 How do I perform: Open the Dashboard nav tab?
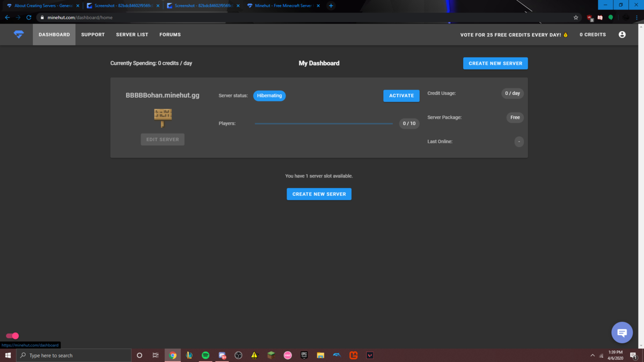pyautogui.click(x=54, y=34)
